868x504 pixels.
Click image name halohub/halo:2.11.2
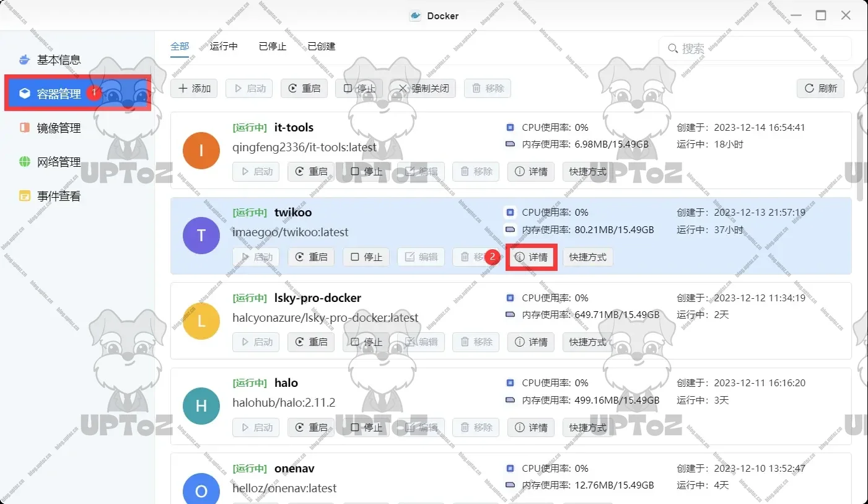coord(284,403)
